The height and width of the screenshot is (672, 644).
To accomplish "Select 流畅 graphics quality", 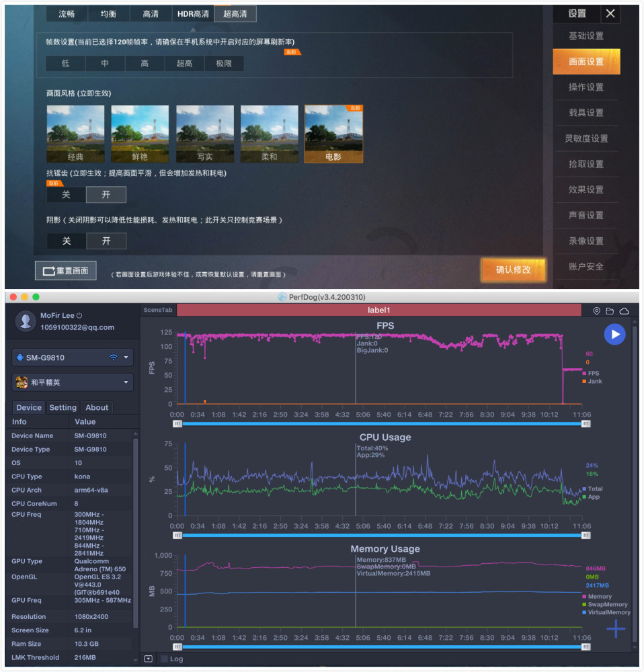I will (x=67, y=13).
